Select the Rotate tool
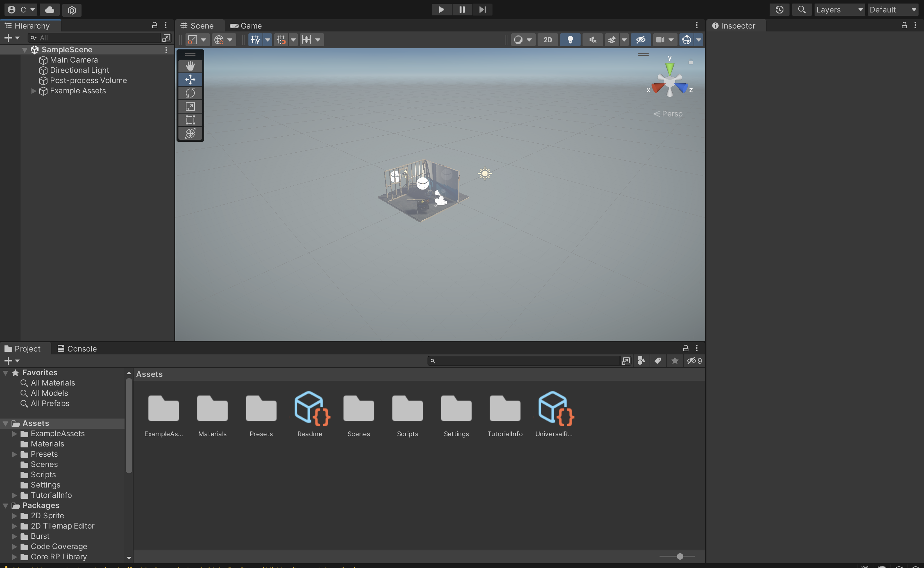924x568 pixels. click(x=190, y=93)
